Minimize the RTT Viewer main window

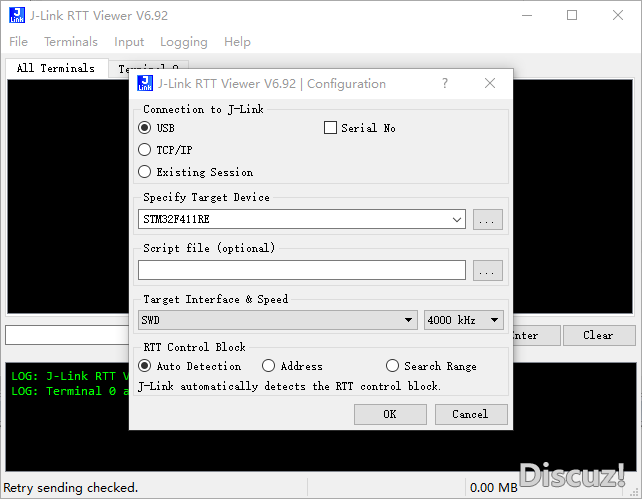click(527, 16)
